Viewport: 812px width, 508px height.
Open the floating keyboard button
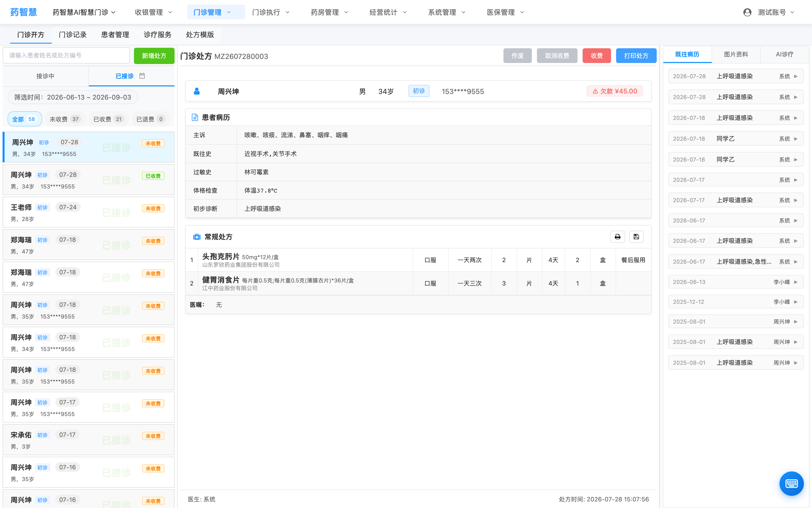pyautogui.click(x=791, y=483)
